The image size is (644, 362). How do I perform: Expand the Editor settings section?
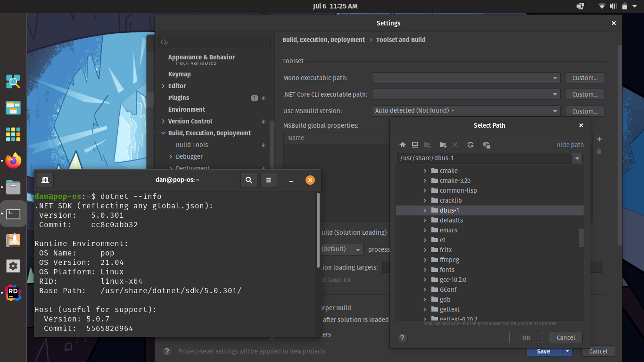point(163,86)
